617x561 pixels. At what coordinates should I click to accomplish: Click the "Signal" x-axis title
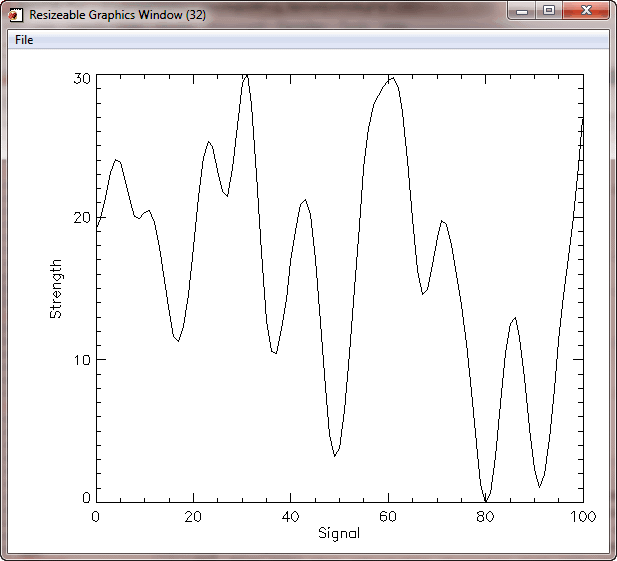(x=339, y=534)
